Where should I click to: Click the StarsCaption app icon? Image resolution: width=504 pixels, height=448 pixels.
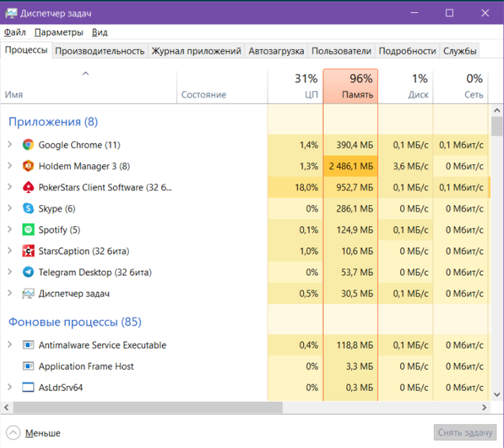tap(28, 251)
